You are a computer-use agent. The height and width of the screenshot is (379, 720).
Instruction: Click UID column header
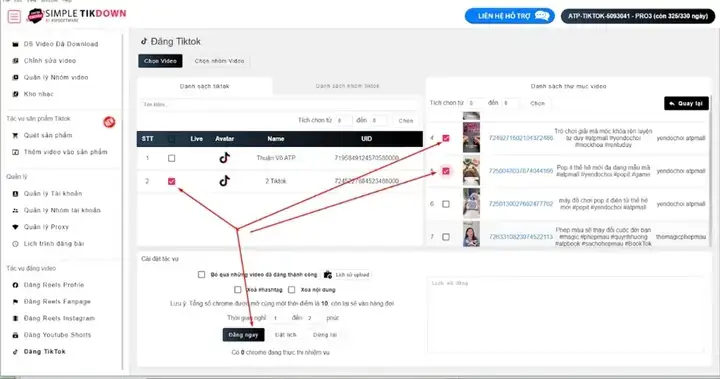point(366,138)
